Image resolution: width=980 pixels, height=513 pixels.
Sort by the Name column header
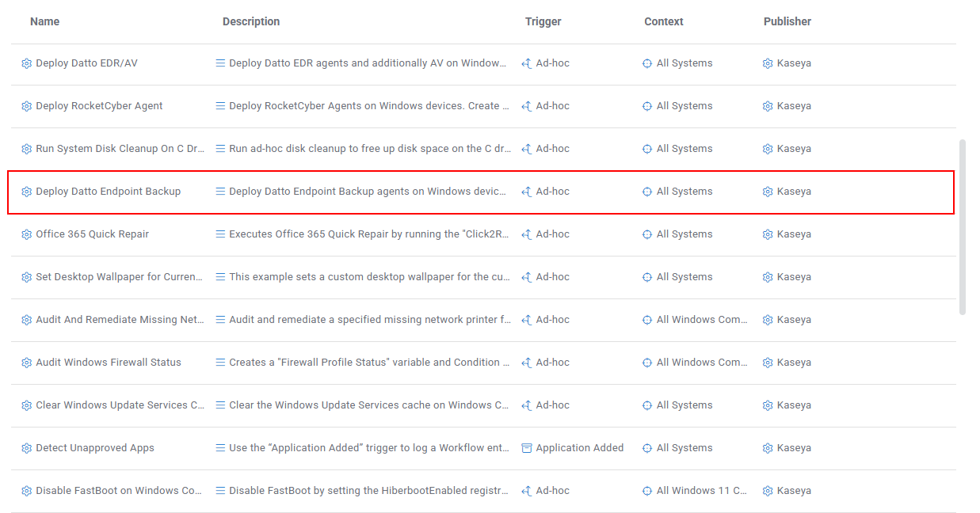point(44,21)
